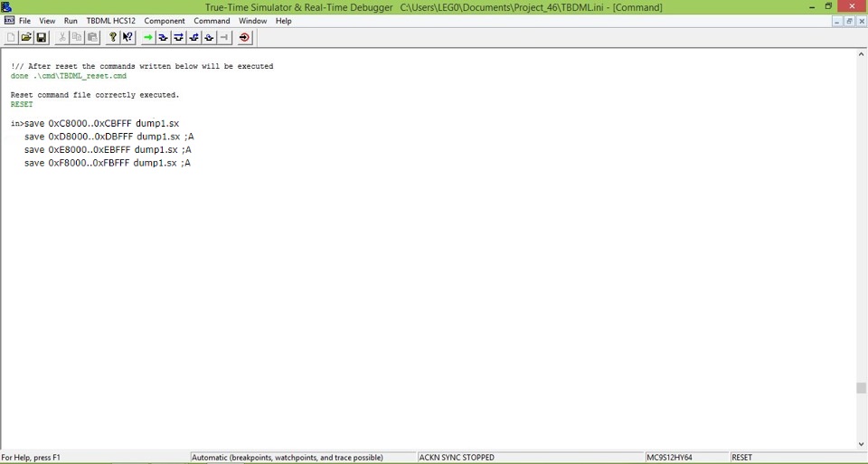The width and height of the screenshot is (868, 464).
Task: Open the Component menu
Action: pos(165,21)
